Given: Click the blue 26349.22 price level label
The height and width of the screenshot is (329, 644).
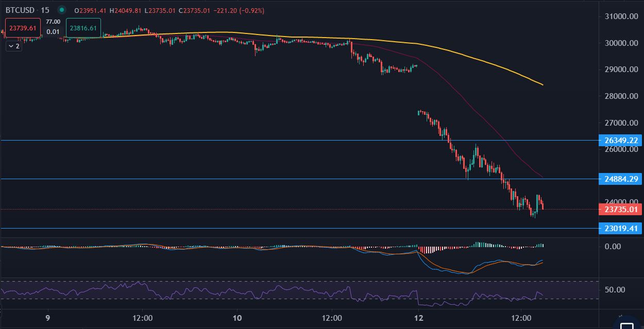Looking at the screenshot, I should click(620, 141).
